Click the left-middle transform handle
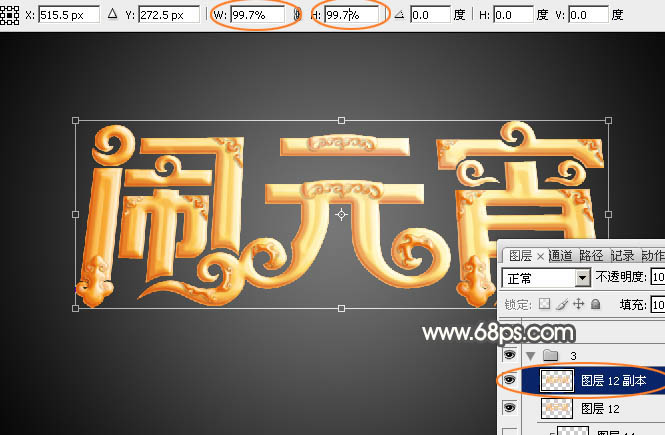The image size is (665, 435). [x=75, y=215]
